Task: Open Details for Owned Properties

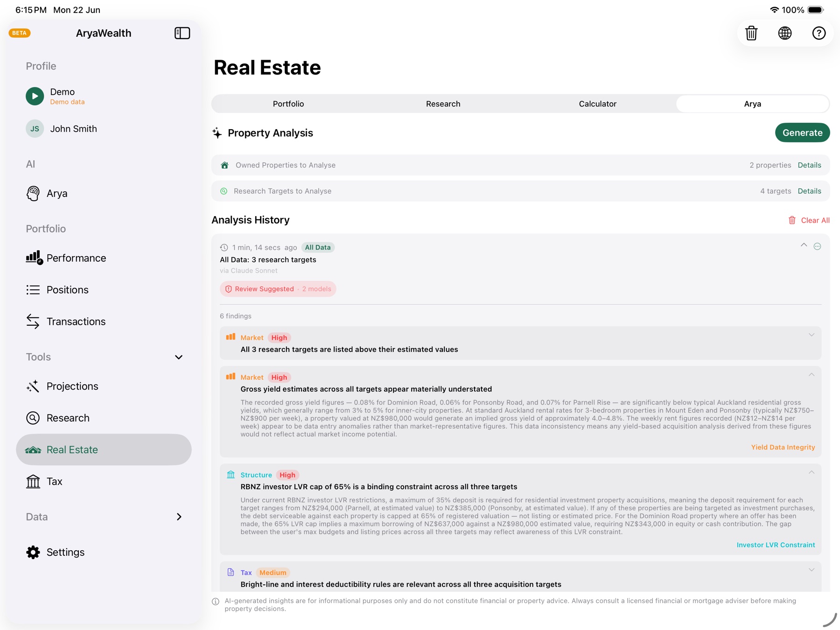Action: pyautogui.click(x=809, y=165)
